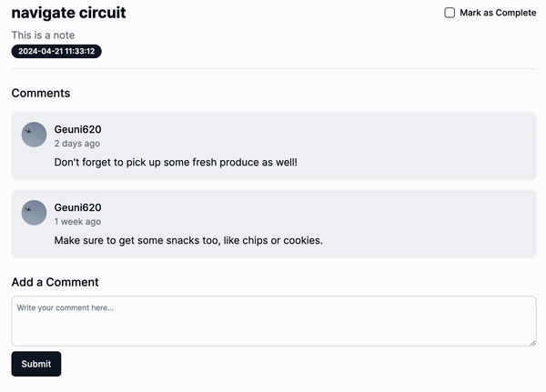Click the "1 week ago" timestamp
This screenshot has height=392, width=546.
[x=77, y=222]
